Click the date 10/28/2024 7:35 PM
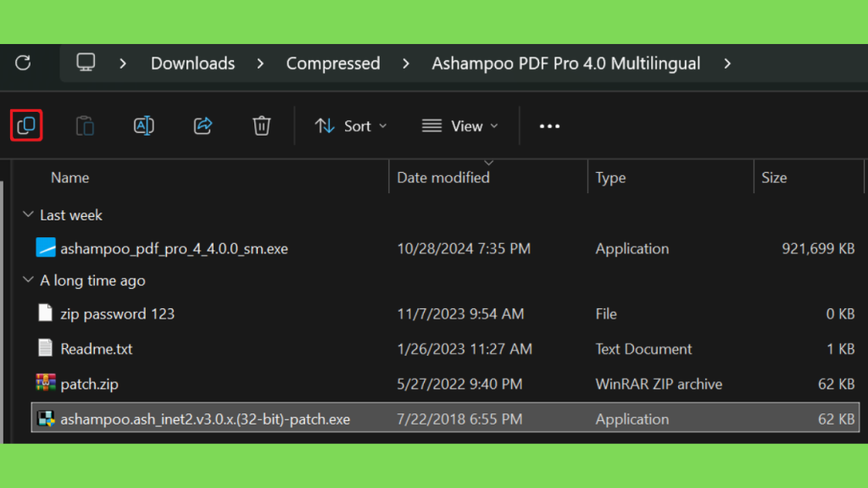Viewport: 868px width, 488px height. (x=464, y=248)
